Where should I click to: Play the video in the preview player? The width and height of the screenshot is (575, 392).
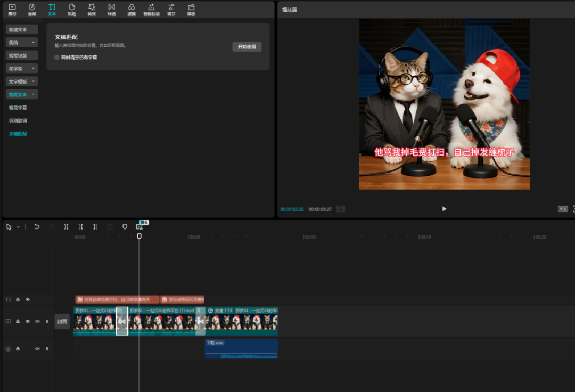(x=444, y=209)
